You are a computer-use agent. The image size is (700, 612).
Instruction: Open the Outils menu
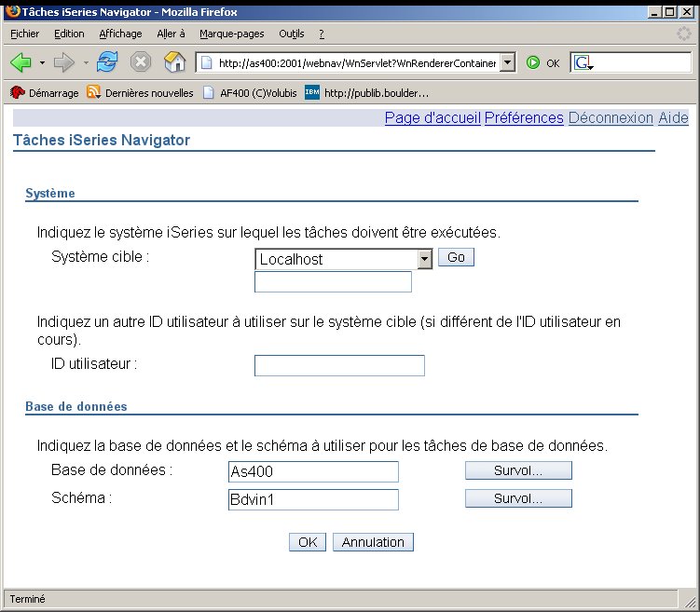(x=292, y=34)
